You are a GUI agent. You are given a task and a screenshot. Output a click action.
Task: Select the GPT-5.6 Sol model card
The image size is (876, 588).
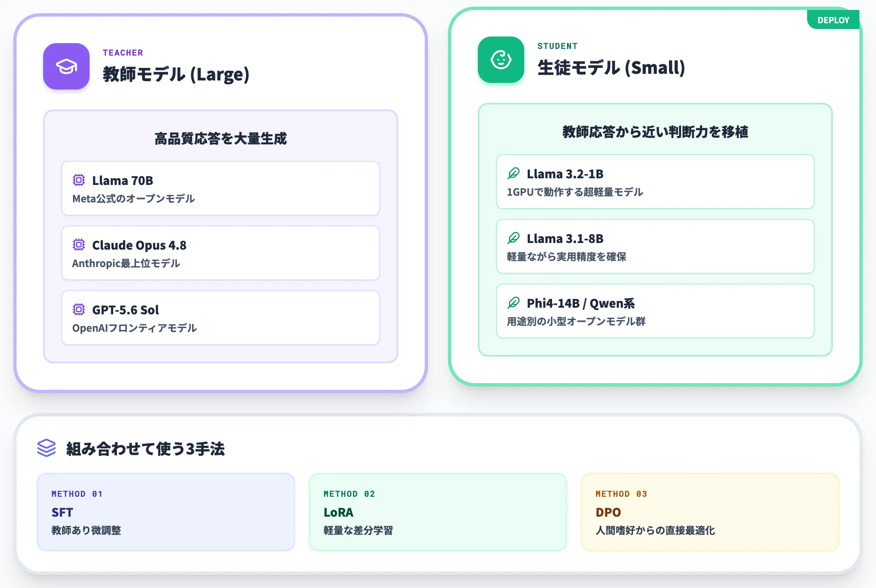[x=221, y=318]
